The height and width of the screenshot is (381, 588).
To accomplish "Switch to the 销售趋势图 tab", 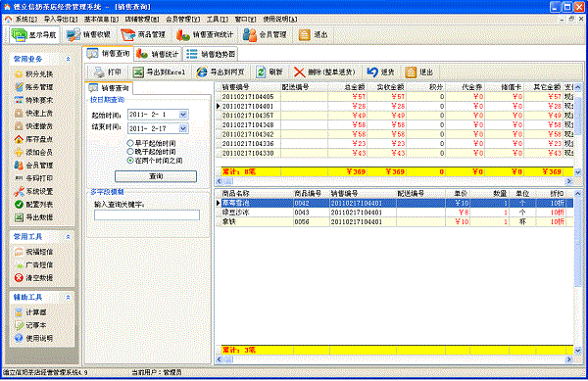I will pos(211,54).
